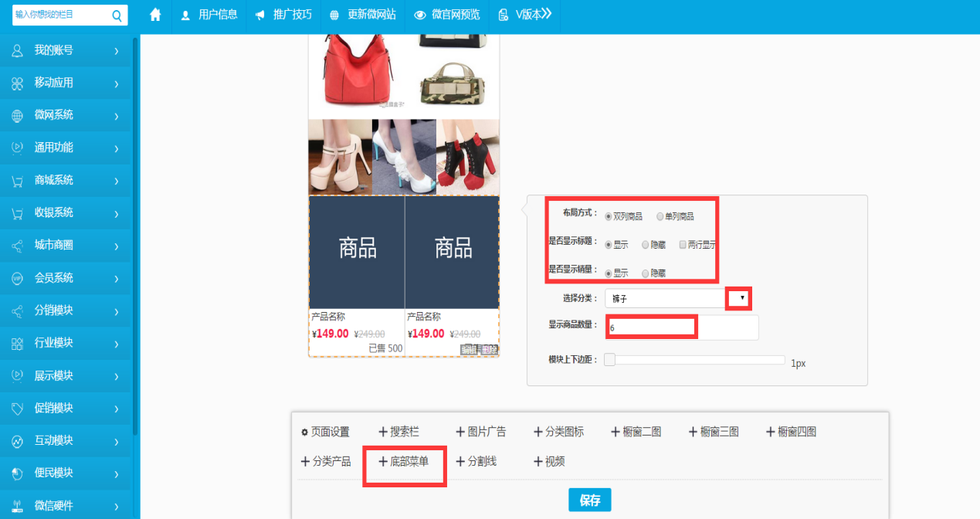Select the 单列商品 layout radio button
Image resolution: width=980 pixels, height=519 pixels.
click(660, 216)
